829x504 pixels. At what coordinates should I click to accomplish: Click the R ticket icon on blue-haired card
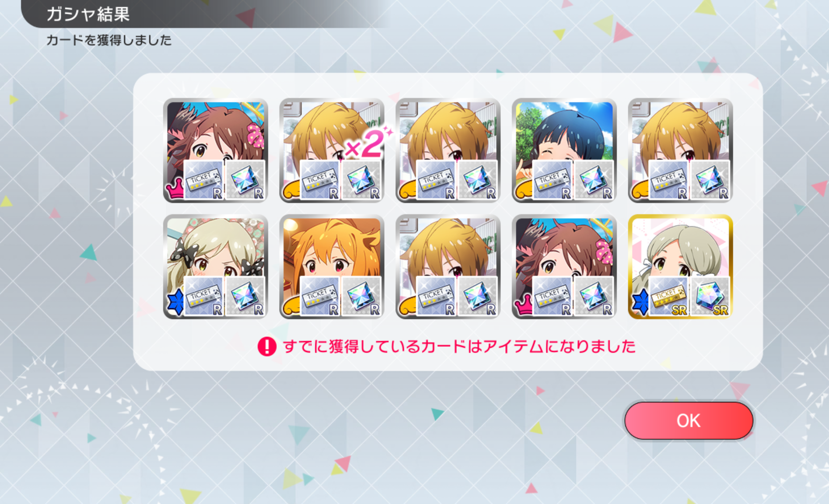pos(553,180)
